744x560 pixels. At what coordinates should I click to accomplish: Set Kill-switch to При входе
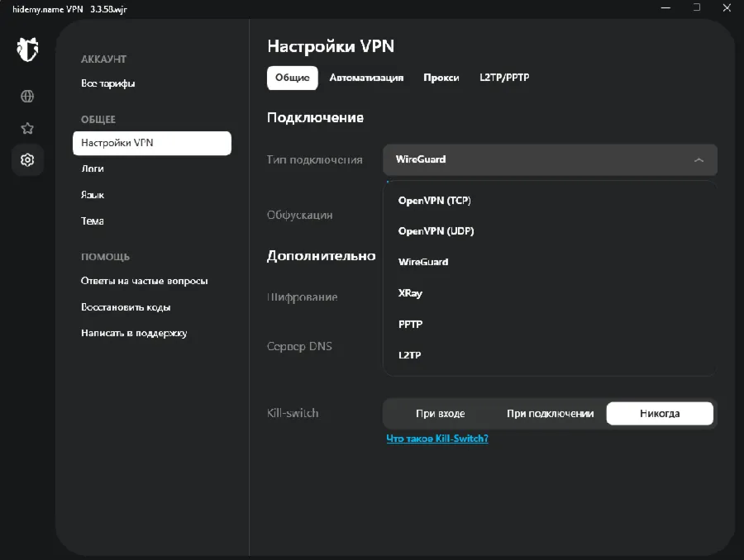(x=441, y=414)
